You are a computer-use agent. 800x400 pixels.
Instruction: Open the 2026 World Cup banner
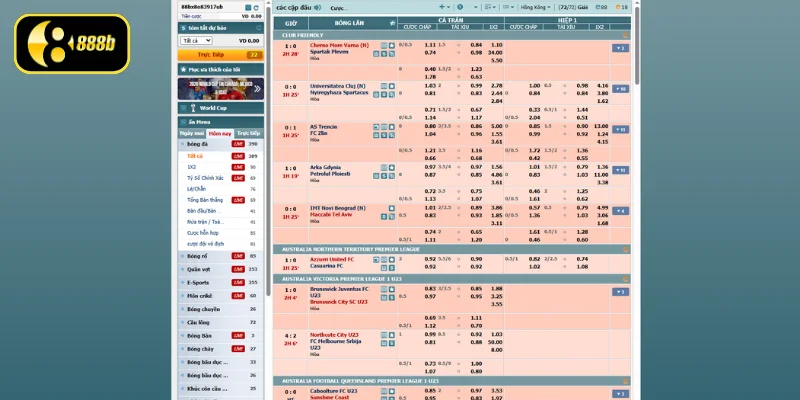tap(221, 88)
